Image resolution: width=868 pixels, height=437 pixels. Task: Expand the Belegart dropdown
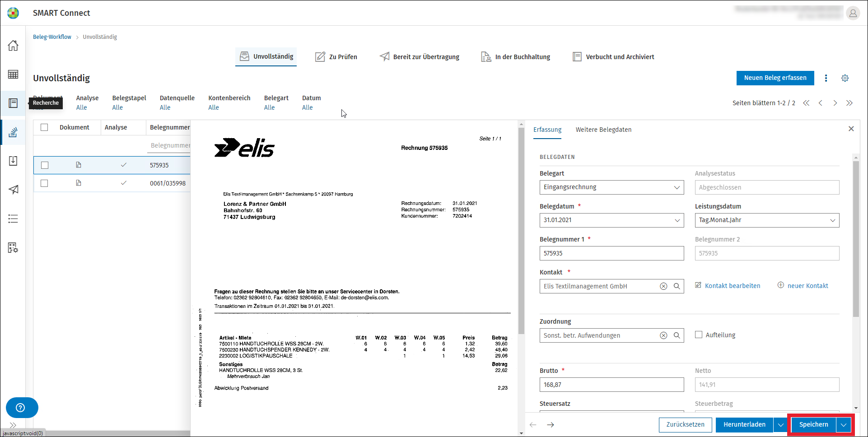point(612,187)
